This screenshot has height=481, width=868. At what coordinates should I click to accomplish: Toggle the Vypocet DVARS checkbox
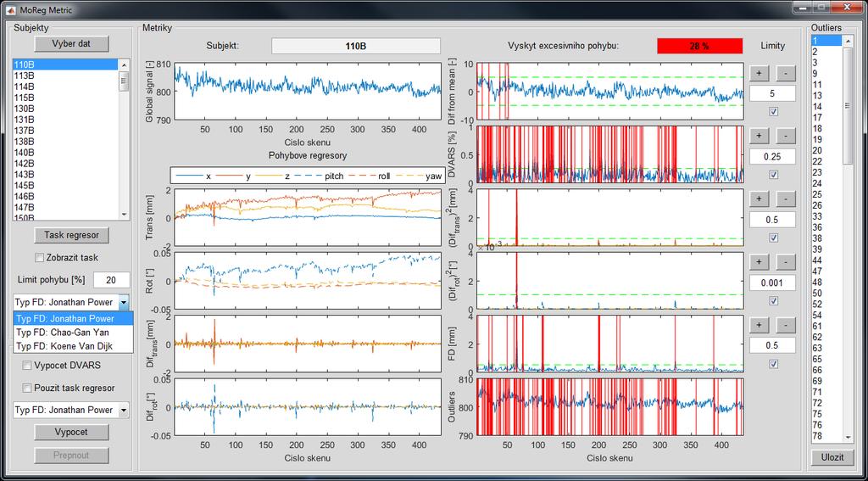[26, 366]
